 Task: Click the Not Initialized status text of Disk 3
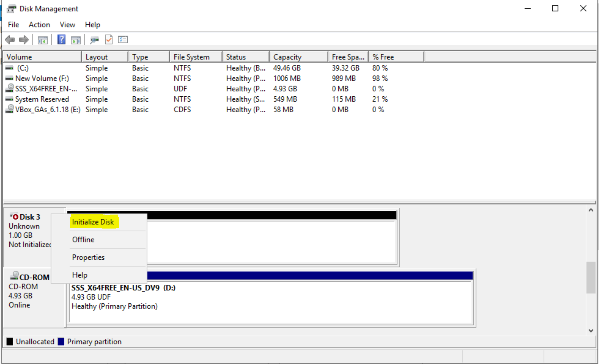[30, 245]
